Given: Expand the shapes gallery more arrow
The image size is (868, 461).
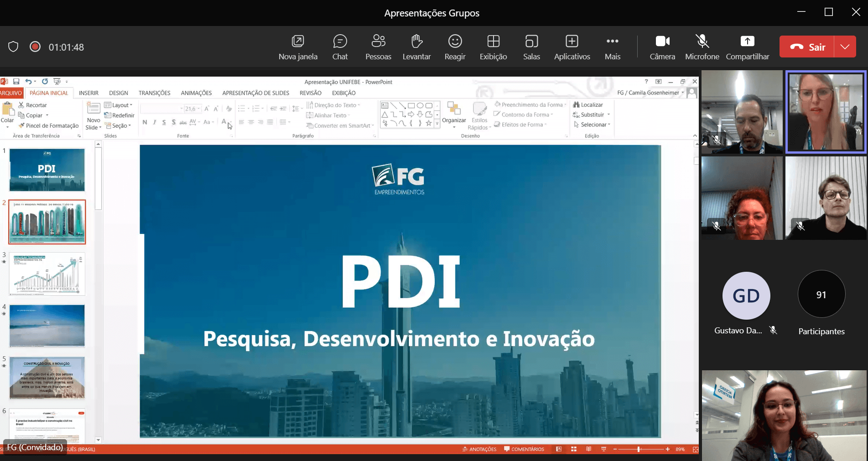Looking at the screenshot, I should tap(437, 124).
